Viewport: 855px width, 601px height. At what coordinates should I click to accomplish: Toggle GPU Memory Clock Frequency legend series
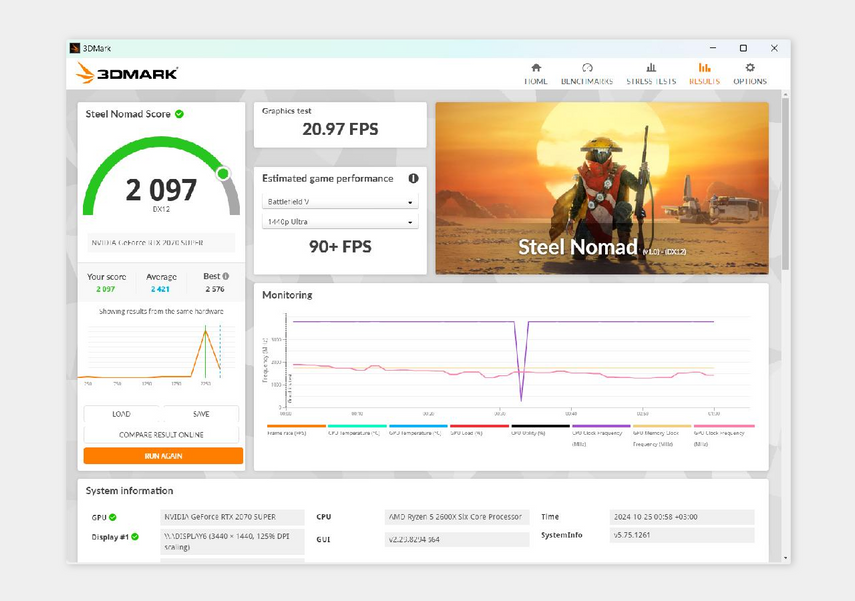662,436
